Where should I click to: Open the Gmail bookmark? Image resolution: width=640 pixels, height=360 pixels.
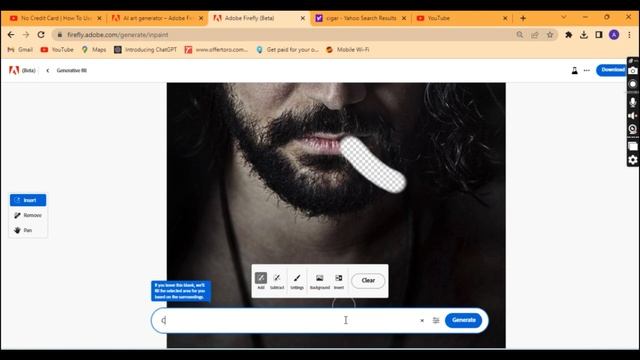[20, 50]
